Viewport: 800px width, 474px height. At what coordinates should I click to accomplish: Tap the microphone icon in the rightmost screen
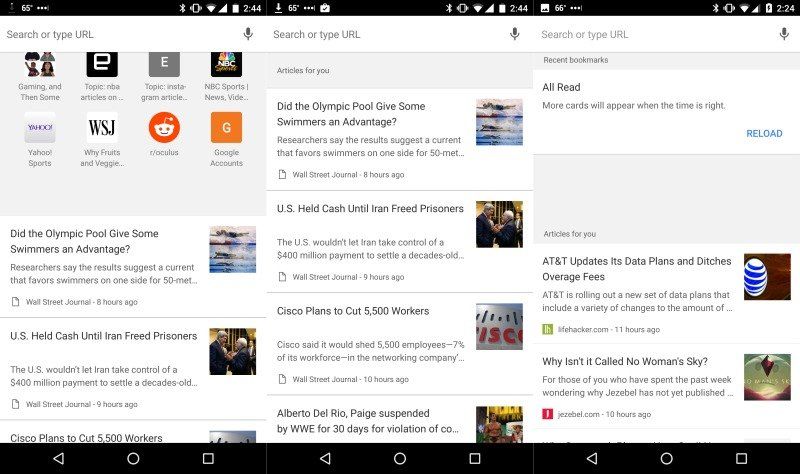784,34
